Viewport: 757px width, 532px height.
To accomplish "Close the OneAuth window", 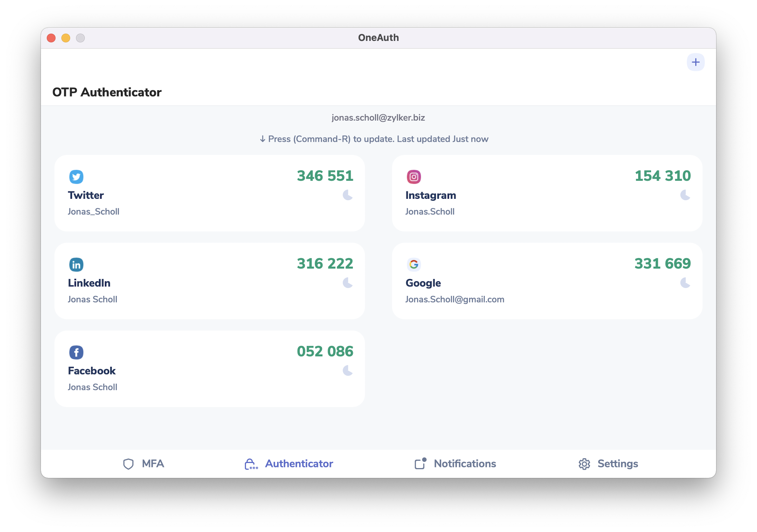I will pos(51,38).
